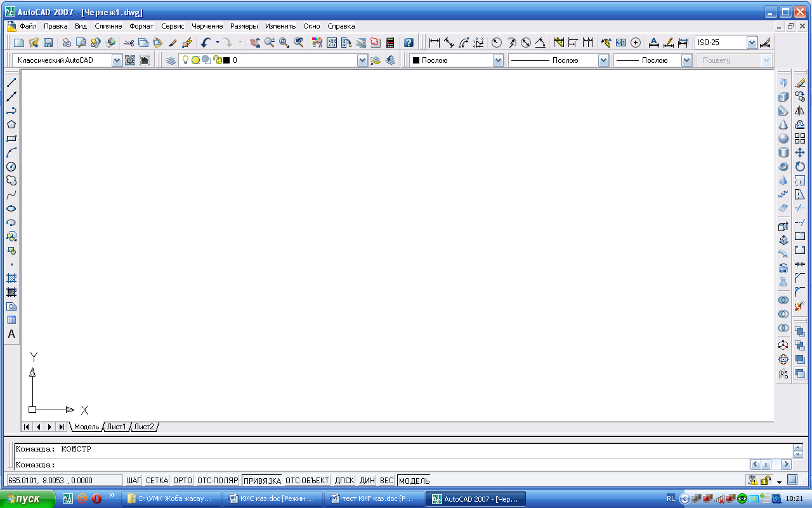Image resolution: width=812 pixels, height=508 pixels.
Task: Click the Linear dimension tool
Action: point(435,43)
